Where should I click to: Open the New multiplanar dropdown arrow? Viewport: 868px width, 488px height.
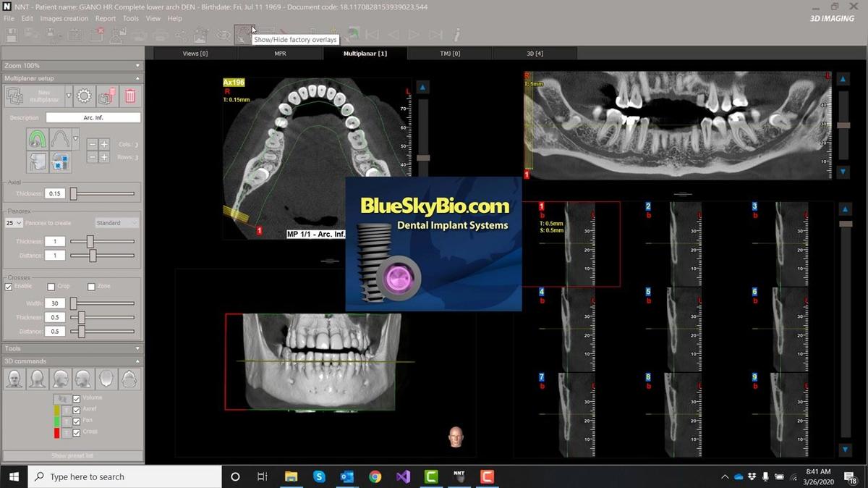click(68, 96)
